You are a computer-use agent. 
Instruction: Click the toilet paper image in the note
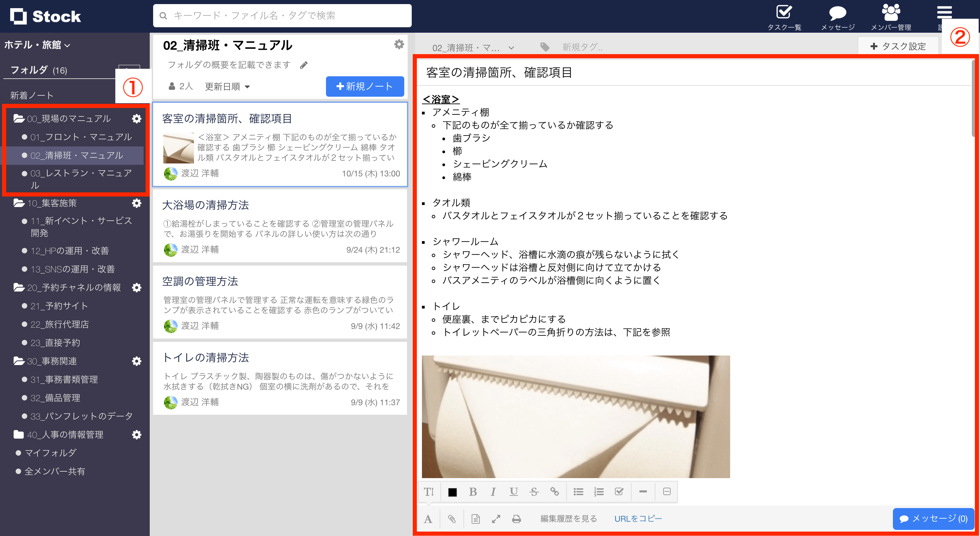(x=576, y=416)
